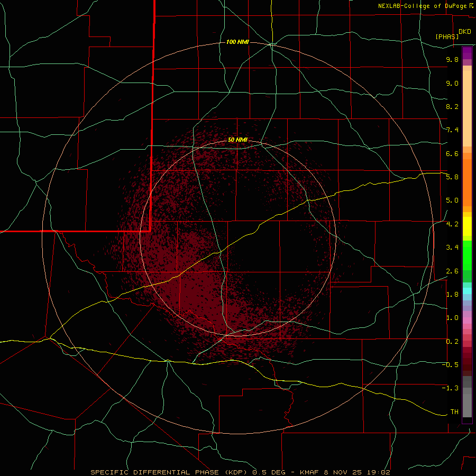This screenshot has height=476, width=476.
Task: Pick the yellow segment of the color bar
Action: click(467, 226)
